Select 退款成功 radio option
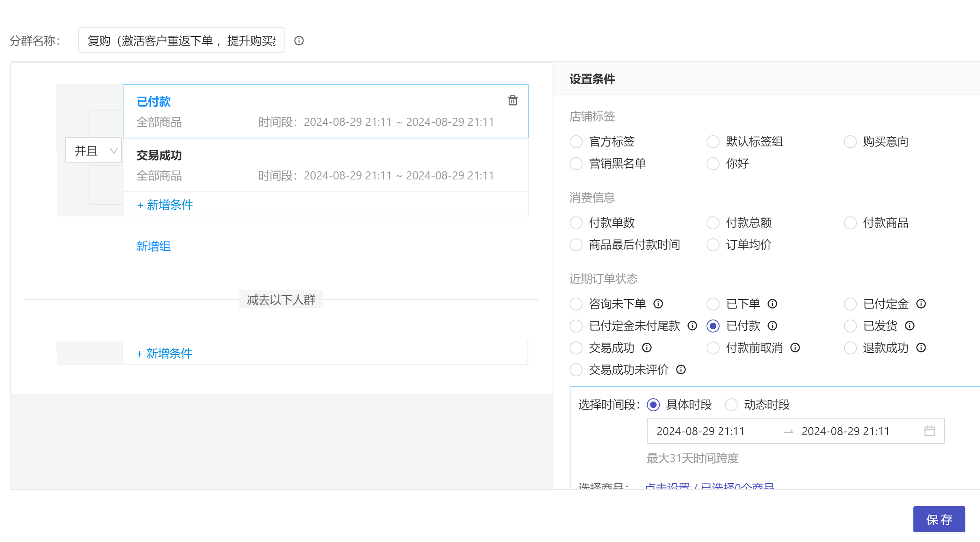Screen dimensions: 980x542 click(x=850, y=348)
